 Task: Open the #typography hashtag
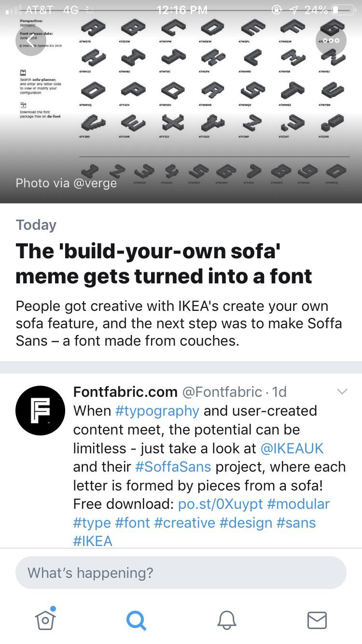click(157, 411)
